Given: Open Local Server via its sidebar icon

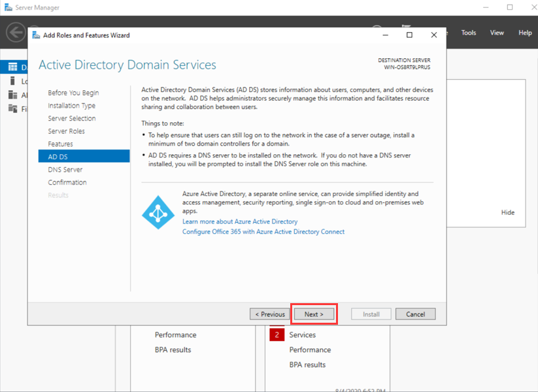Looking at the screenshot, I should coord(12,81).
